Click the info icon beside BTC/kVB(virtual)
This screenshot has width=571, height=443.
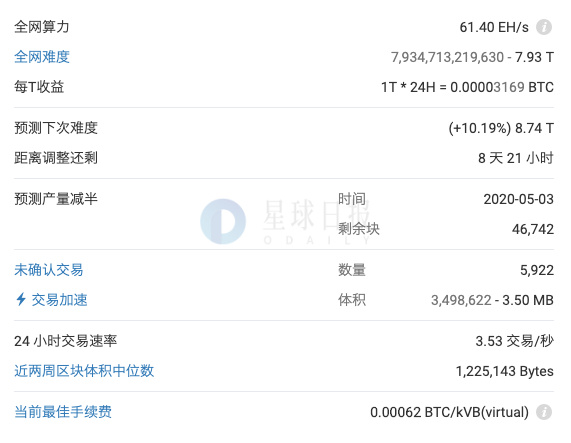point(544,412)
